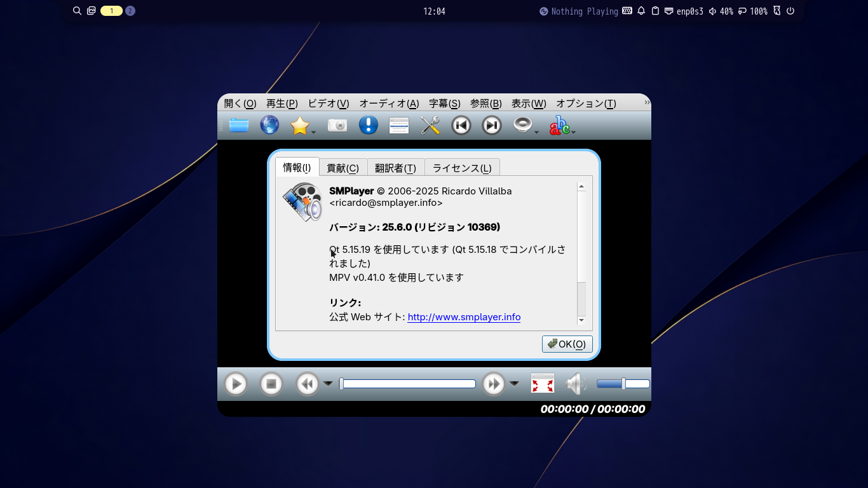
Task: Click the keyboard icon in the top panel
Action: pyautogui.click(x=627, y=11)
